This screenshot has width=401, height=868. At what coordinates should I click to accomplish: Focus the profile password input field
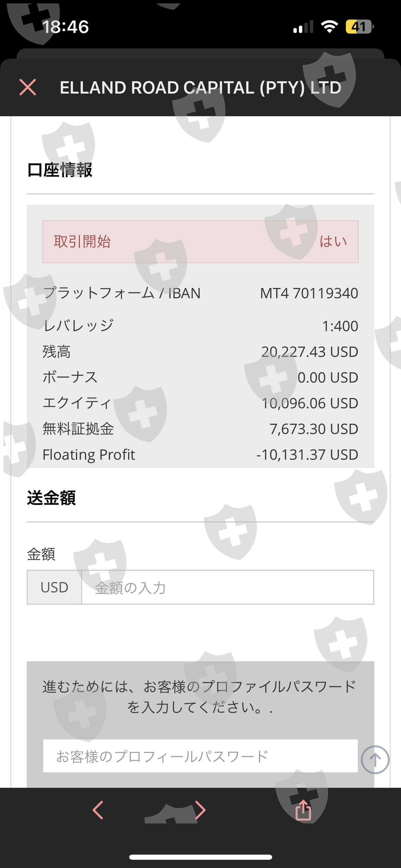(200, 756)
